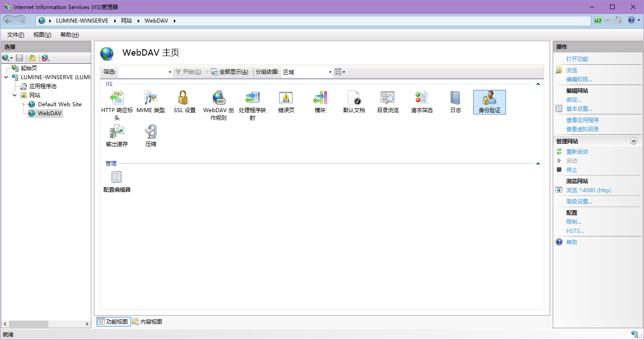Click the 高级设置... link

click(x=579, y=202)
